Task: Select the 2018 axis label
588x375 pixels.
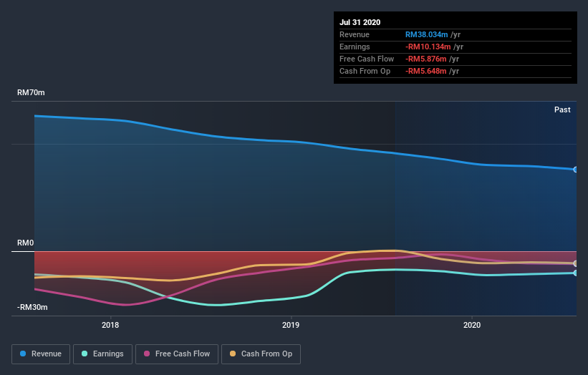Action: pos(110,325)
